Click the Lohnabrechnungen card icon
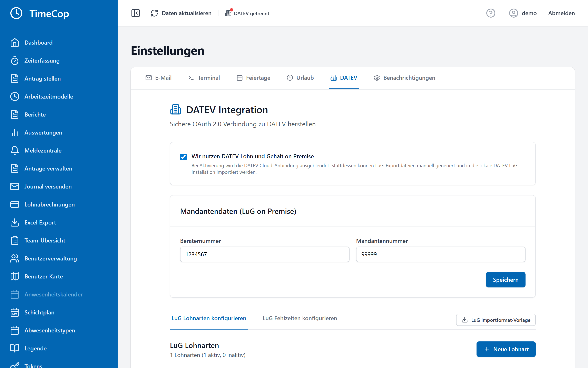Screen dimensions: 588x368 click(x=14, y=204)
